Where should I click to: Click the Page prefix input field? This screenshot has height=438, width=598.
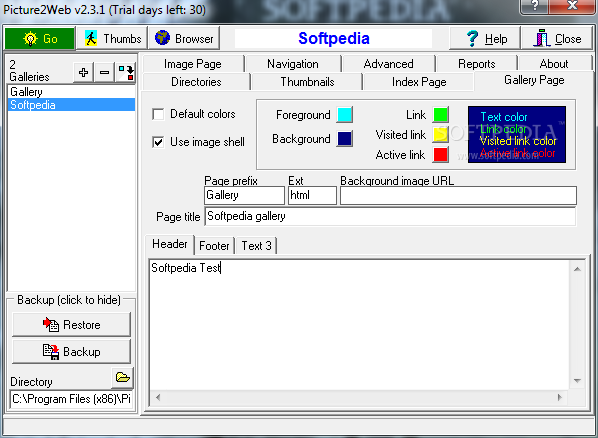coord(244,195)
